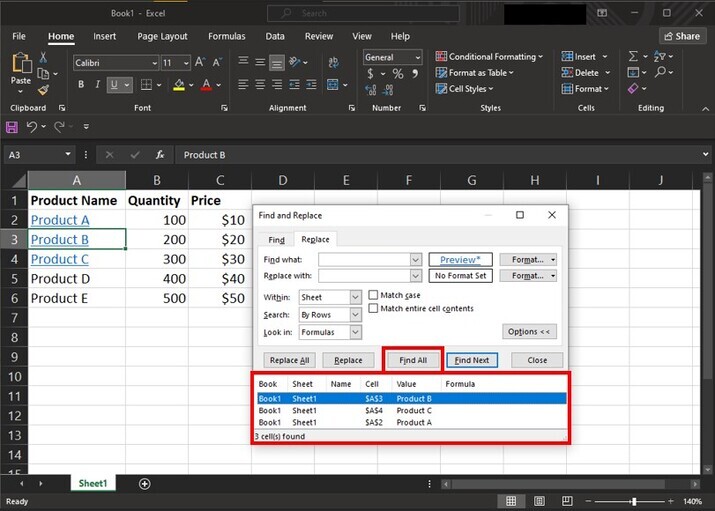The image size is (715, 511).
Task: Expand the Search dropdown showing By Rows
Action: [356, 315]
